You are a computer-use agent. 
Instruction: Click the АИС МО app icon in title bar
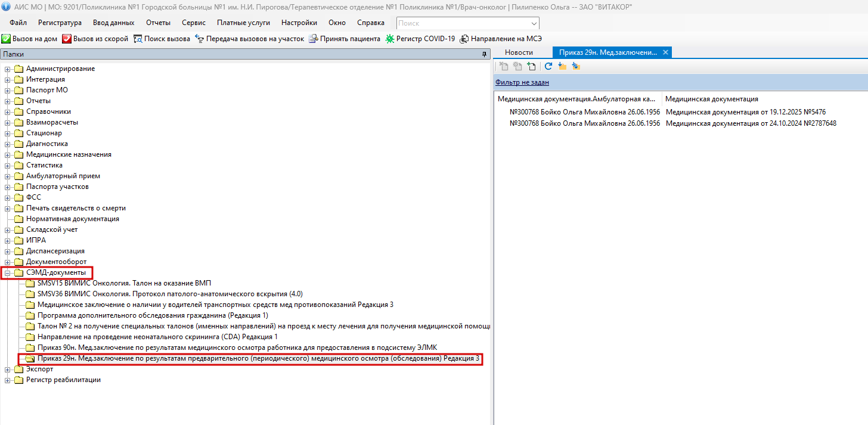tap(5, 7)
